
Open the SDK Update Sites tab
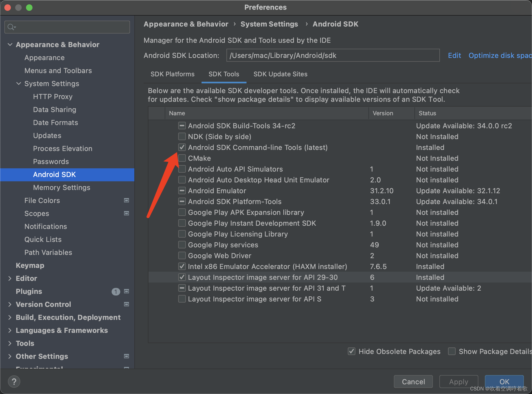pyautogui.click(x=280, y=74)
